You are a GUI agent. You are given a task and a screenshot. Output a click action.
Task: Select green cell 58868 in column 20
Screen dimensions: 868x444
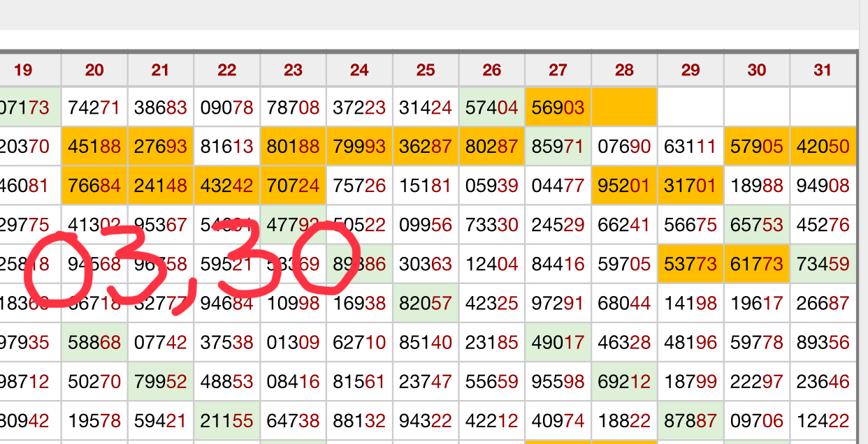click(x=94, y=342)
